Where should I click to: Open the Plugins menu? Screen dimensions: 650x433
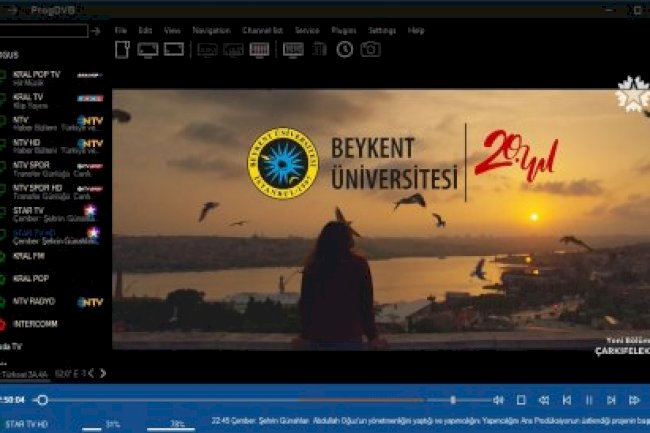[x=343, y=31]
